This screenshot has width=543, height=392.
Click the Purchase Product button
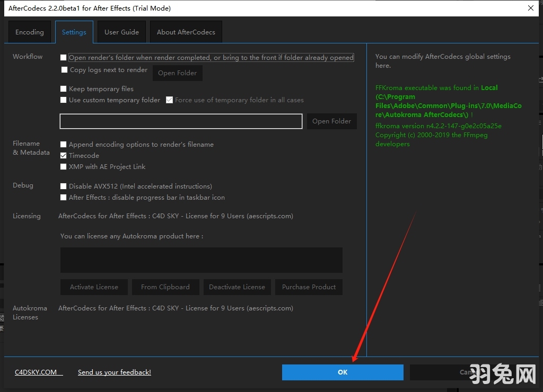309,287
